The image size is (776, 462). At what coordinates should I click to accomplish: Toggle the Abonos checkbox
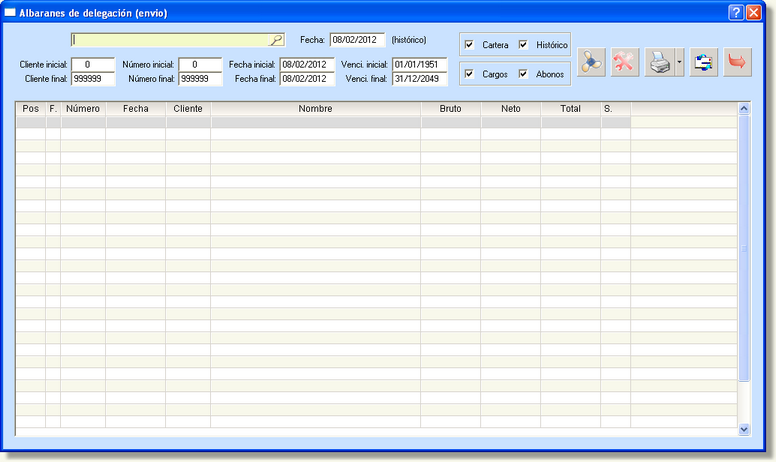point(523,74)
